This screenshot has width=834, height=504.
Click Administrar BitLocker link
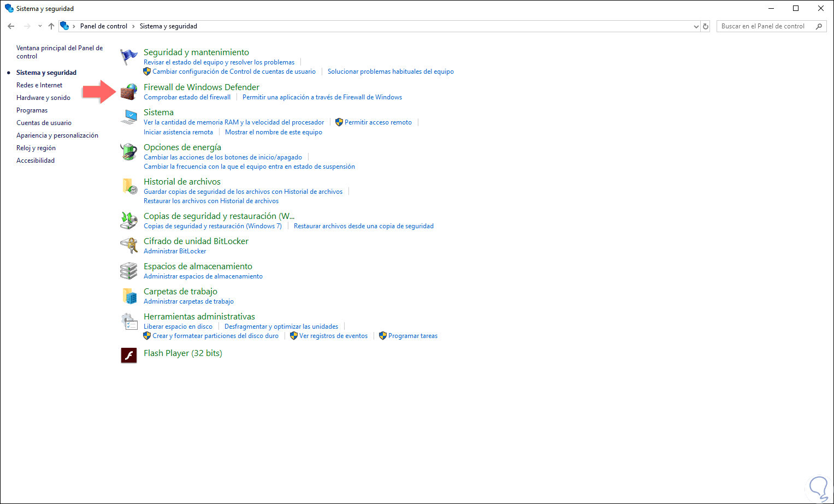point(175,251)
